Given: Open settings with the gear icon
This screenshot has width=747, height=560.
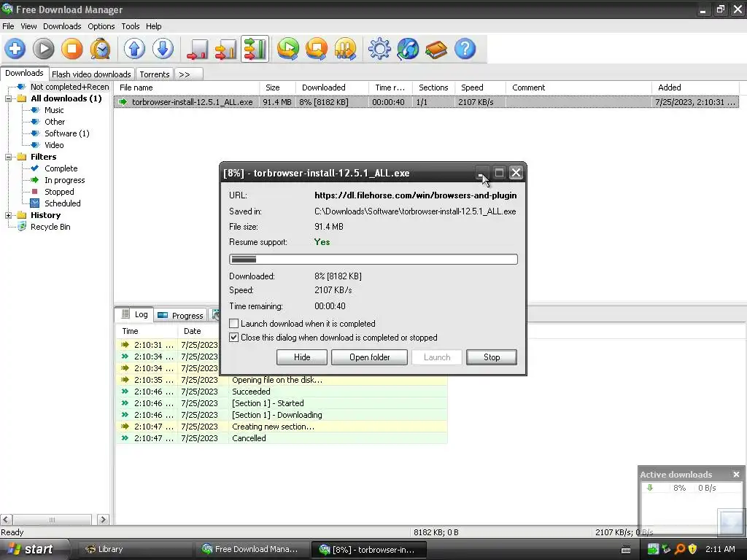Looking at the screenshot, I should tap(379, 49).
